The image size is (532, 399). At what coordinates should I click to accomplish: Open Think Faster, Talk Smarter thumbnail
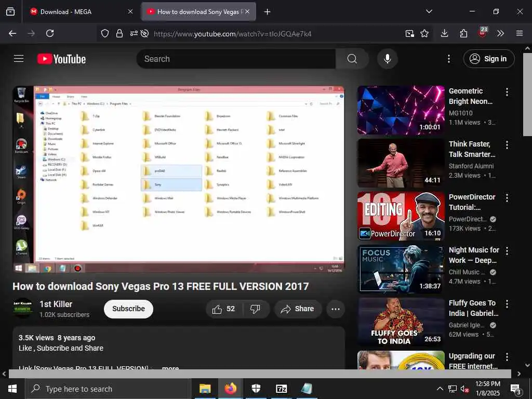tap(401, 163)
